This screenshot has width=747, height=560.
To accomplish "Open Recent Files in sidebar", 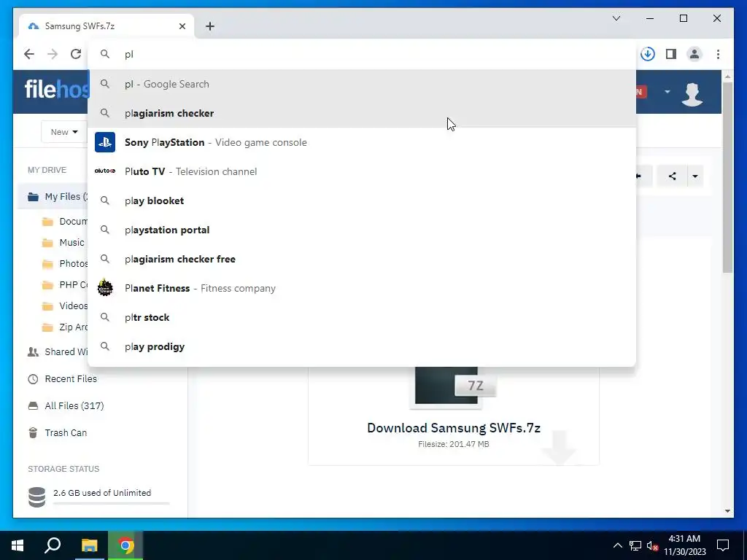I will coord(63,379).
